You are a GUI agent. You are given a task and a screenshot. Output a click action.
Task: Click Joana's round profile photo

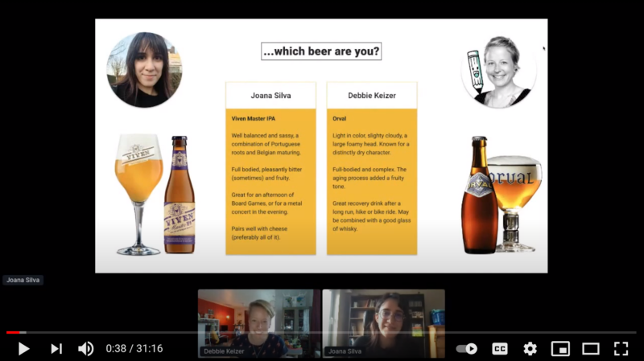tap(145, 70)
